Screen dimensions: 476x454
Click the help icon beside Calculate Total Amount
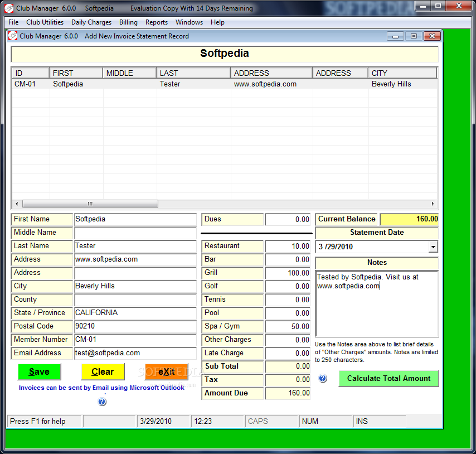(323, 378)
